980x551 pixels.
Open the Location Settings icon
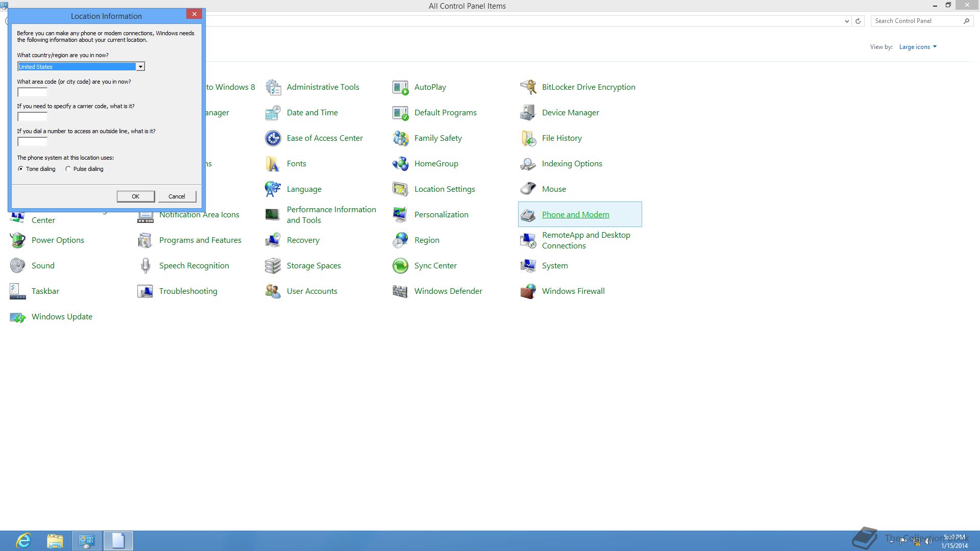pyautogui.click(x=401, y=189)
